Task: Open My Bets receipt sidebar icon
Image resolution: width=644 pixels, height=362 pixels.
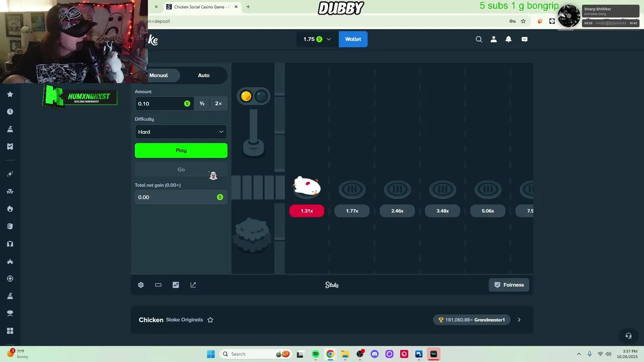Action: click(x=10, y=146)
